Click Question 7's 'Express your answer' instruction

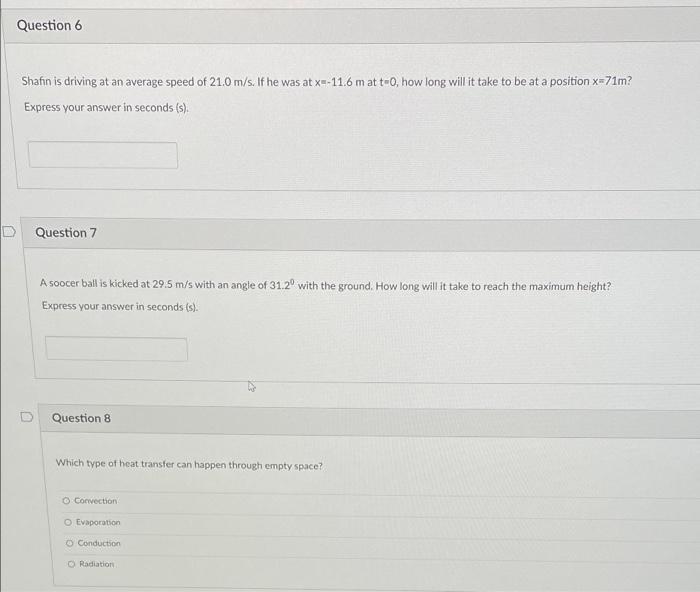[120, 306]
